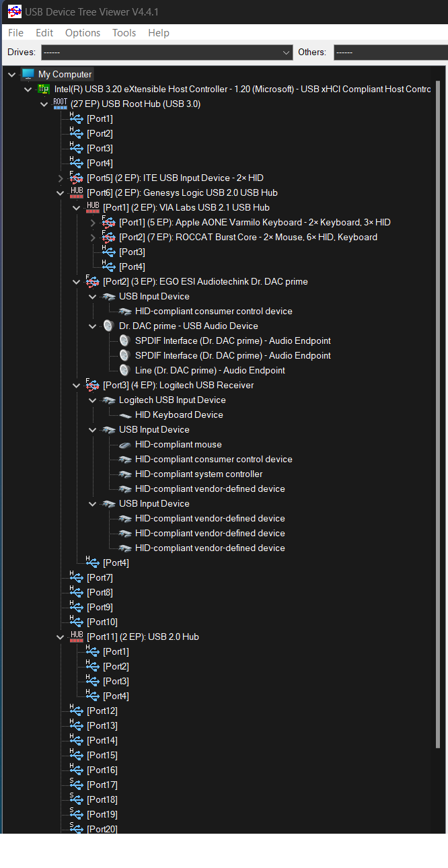
Task: Expand ROCCAT Burst Core node
Action: point(93,237)
